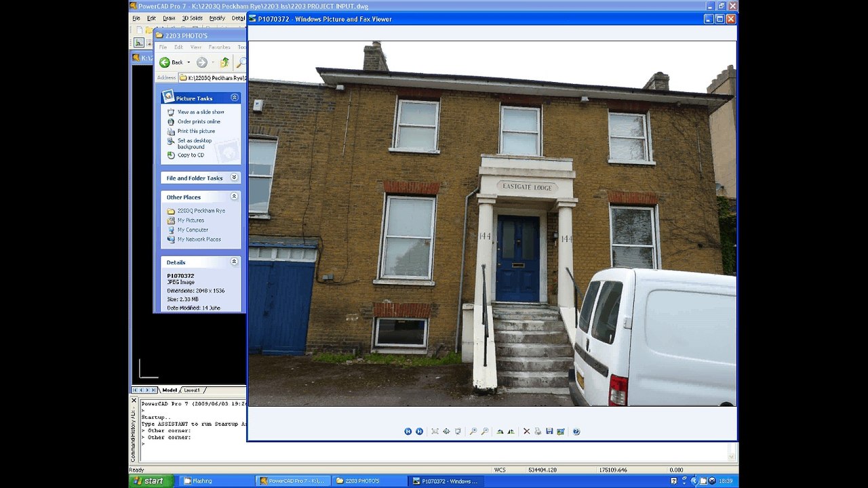Open dropdown arrow next to Back button
This screenshot has width=868, height=488.
(189, 62)
